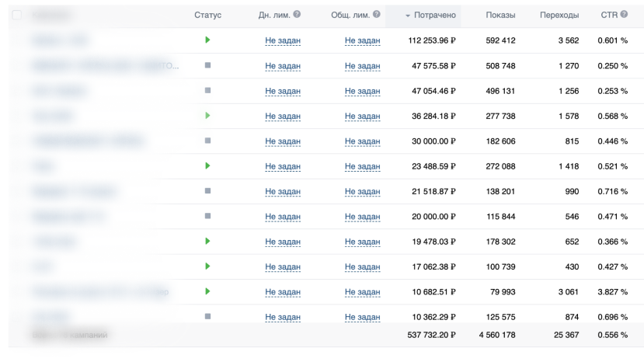Image resolution: width=644 pixels, height=362 pixels.
Task: Click Общ. лим. column header
Action: [350, 16]
